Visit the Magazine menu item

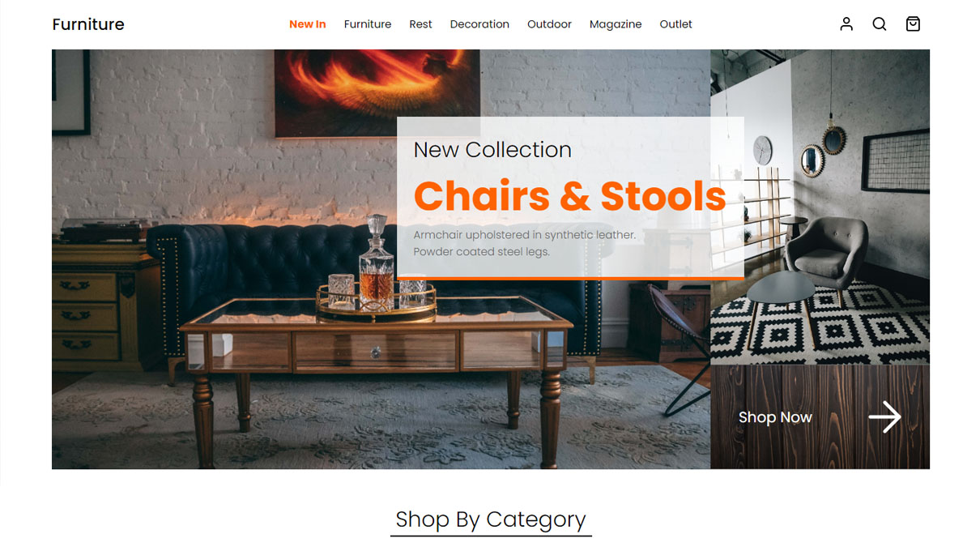tap(616, 24)
